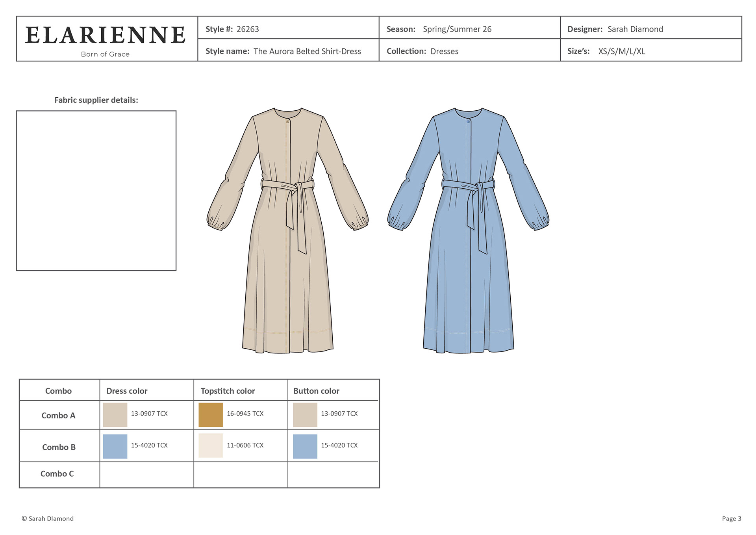This screenshot has height=535, width=756.
Task: Click the Topstitch color column header
Action: pos(228,391)
